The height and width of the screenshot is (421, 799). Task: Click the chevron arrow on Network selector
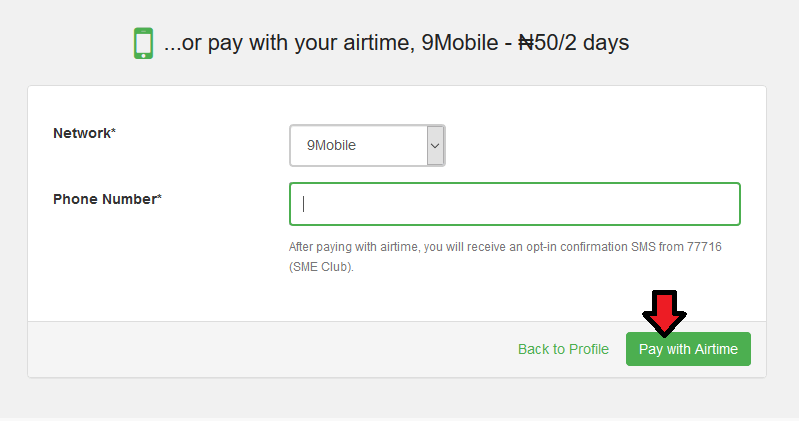[435, 146]
